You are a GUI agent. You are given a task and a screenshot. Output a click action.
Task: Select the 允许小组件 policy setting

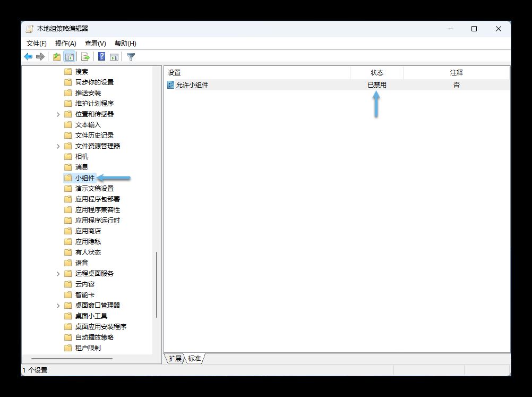tap(192, 85)
